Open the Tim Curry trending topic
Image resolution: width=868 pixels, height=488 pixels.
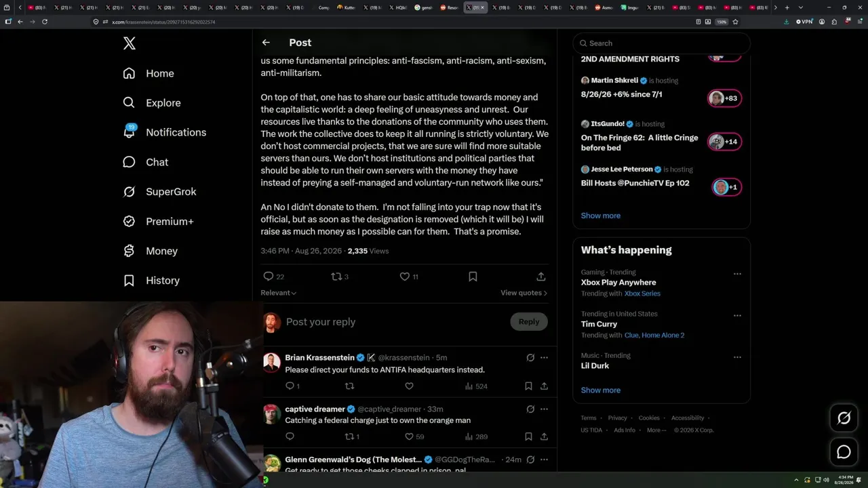pos(599,324)
